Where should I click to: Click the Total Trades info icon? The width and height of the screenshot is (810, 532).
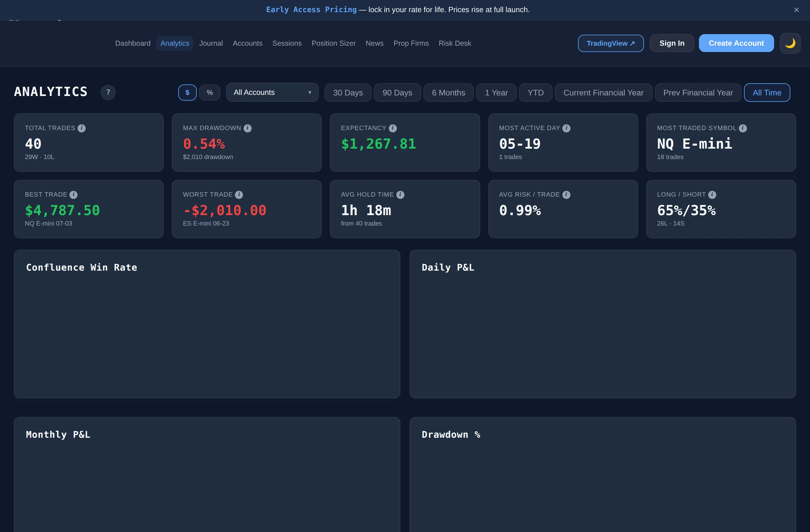[81, 128]
